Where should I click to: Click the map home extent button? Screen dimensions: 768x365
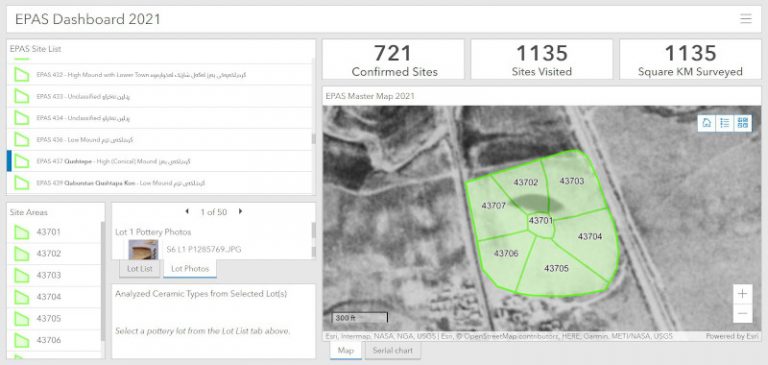click(707, 123)
